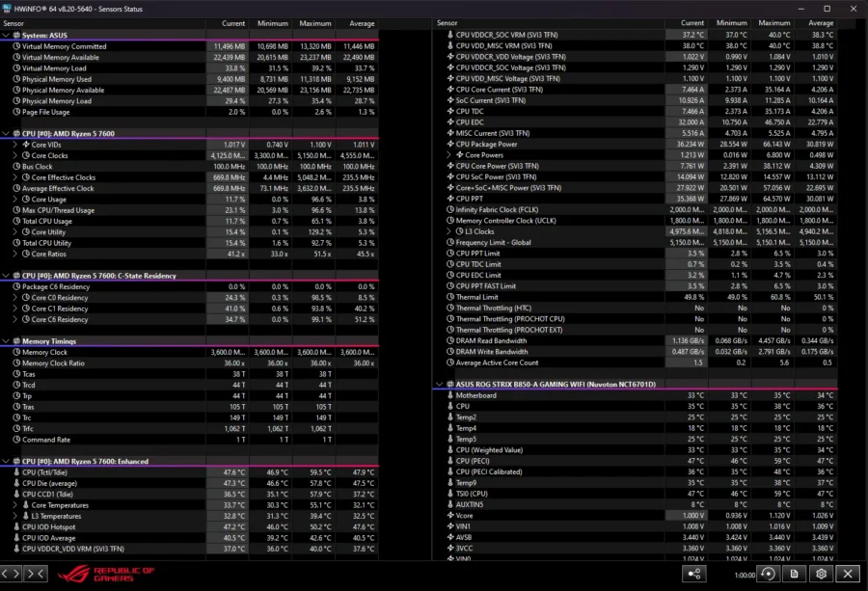The height and width of the screenshot is (591, 868).
Task: Expand the Core Usage row
Action: (14, 200)
